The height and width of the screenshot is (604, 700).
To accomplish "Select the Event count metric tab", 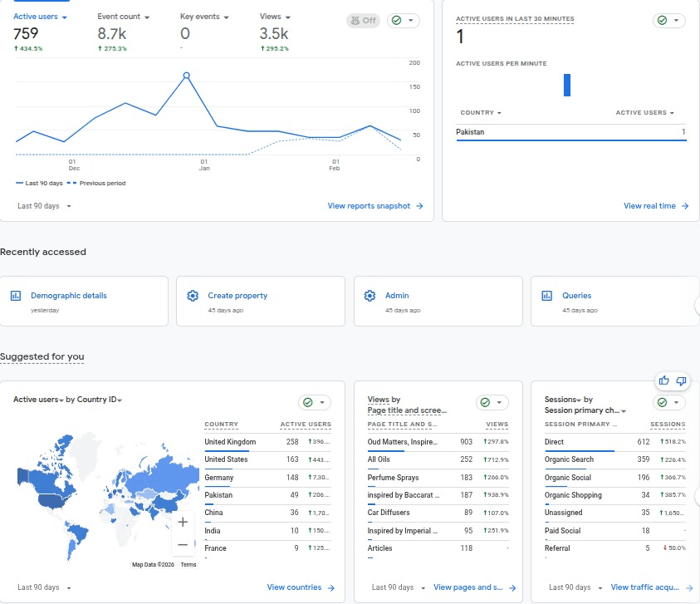I will click(123, 17).
